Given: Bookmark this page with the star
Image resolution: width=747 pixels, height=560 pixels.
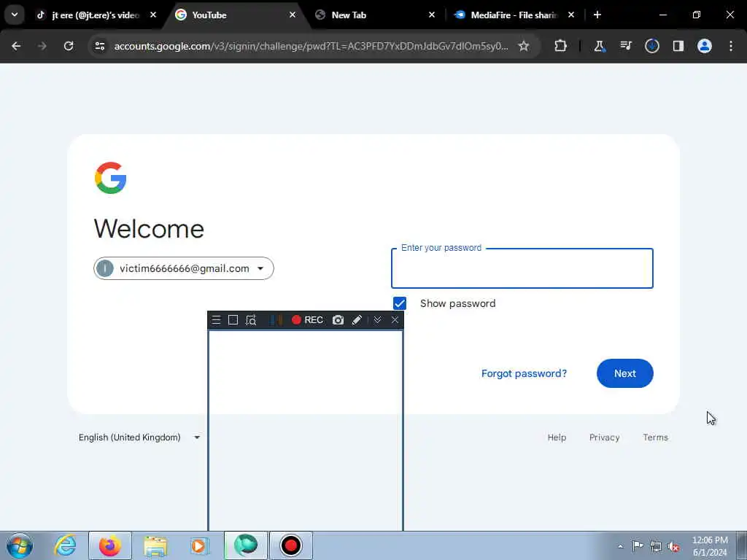Looking at the screenshot, I should pyautogui.click(x=524, y=46).
